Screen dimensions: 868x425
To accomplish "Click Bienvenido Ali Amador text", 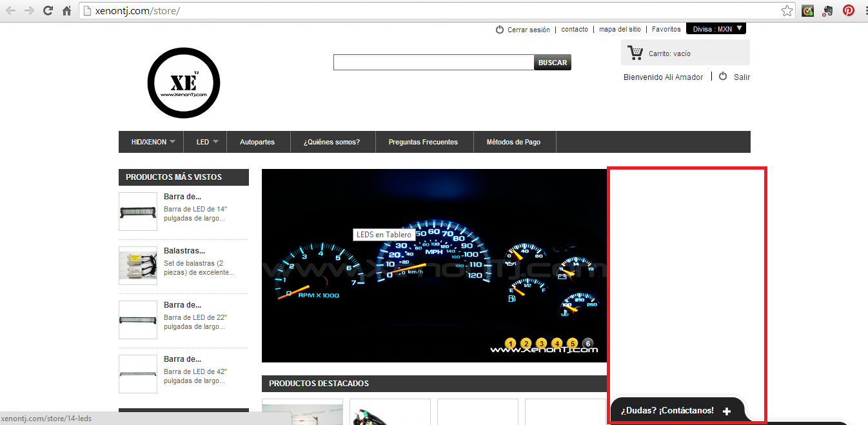I will pos(663,77).
